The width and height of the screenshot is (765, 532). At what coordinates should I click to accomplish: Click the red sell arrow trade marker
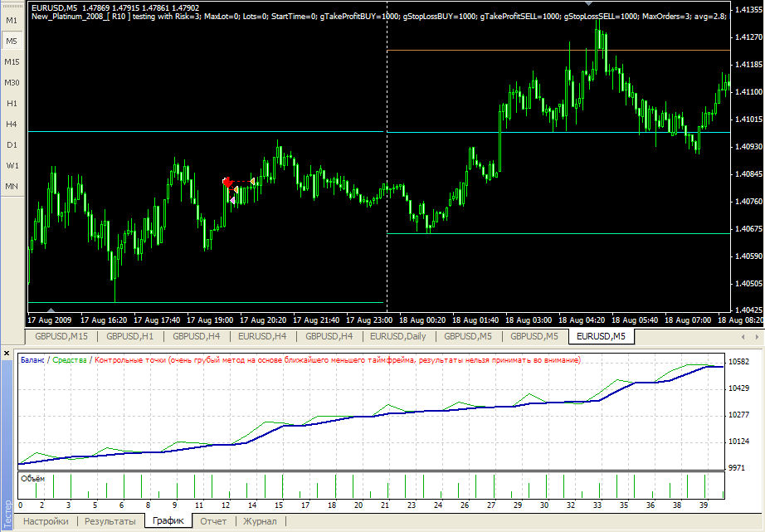click(227, 182)
